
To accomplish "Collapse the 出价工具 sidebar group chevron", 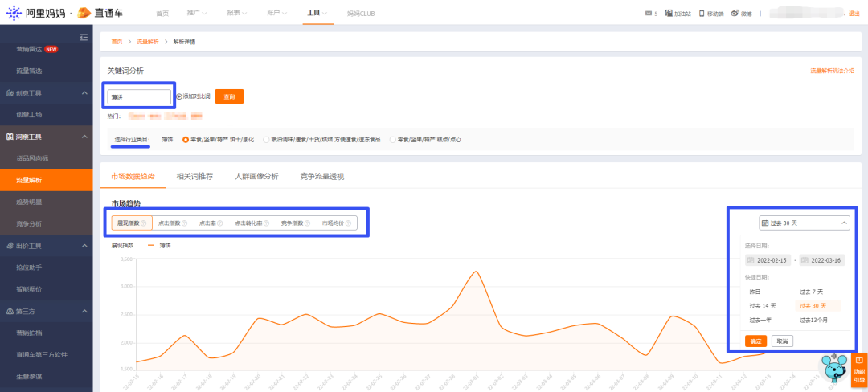I will [x=84, y=246].
